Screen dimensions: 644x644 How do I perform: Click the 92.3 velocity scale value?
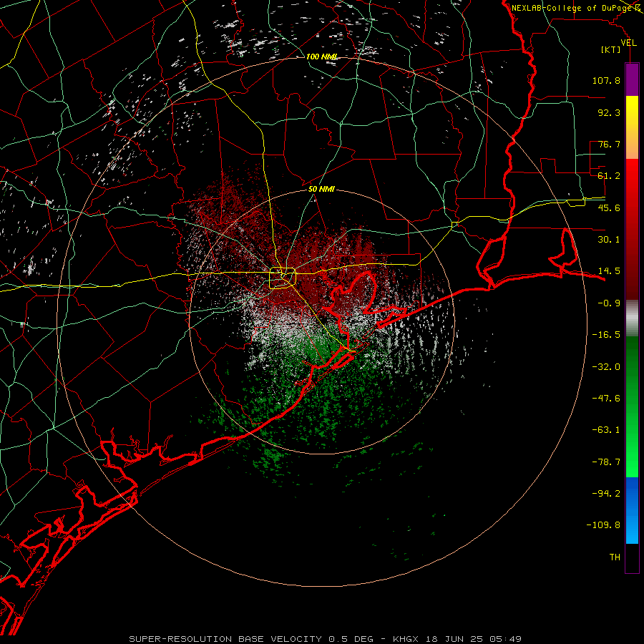(x=609, y=112)
